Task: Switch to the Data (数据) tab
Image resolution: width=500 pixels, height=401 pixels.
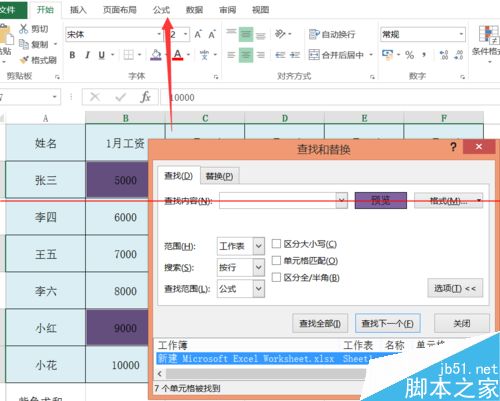Action: 194,10
